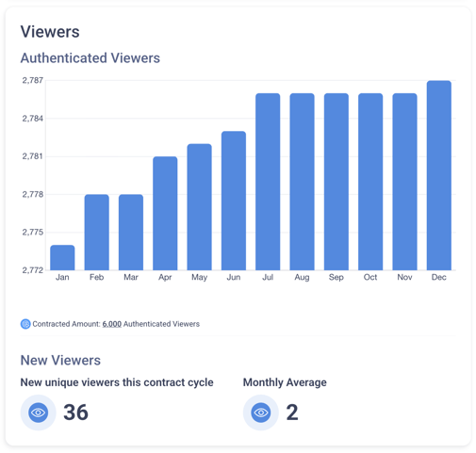The height and width of the screenshot is (453, 476).
Task: Select the June bar in chart
Action: (x=234, y=201)
